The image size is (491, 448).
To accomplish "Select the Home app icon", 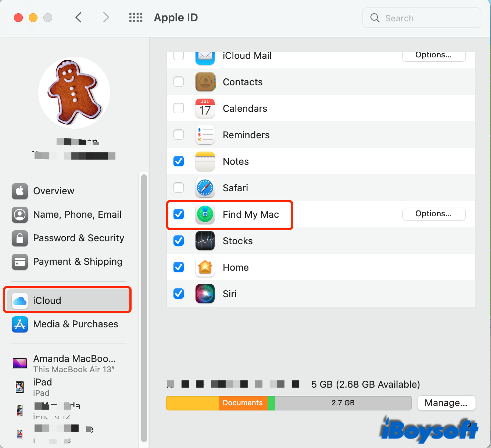I will pyautogui.click(x=205, y=267).
